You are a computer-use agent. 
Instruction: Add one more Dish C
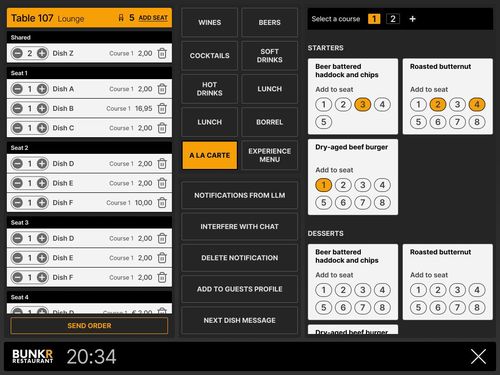point(42,128)
